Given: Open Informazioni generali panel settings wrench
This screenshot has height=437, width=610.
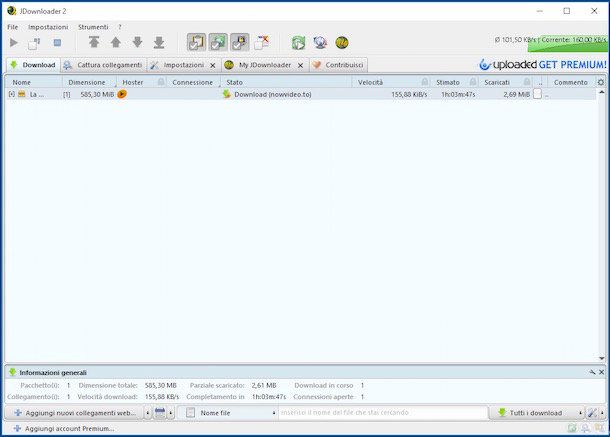Looking at the screenshot, I should pyautogui.click(x=592, y=372).
